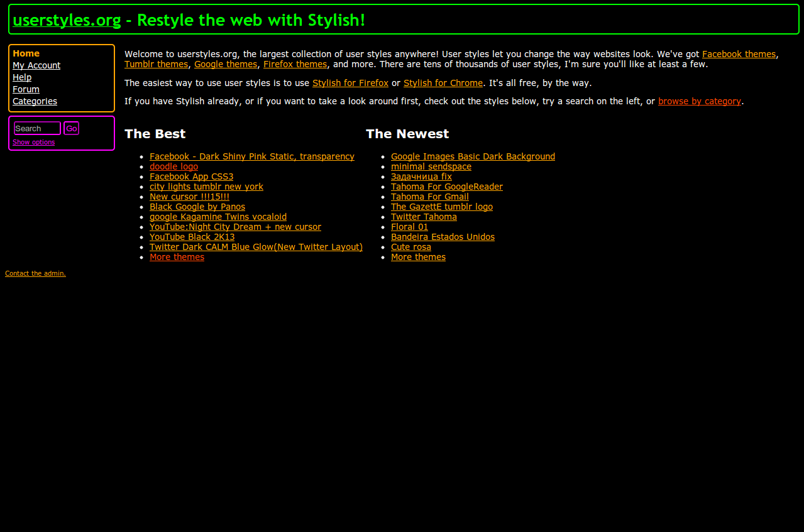Screen dimensions: 804x532
Task: Click The Best heading
Action: pos(155,134)
